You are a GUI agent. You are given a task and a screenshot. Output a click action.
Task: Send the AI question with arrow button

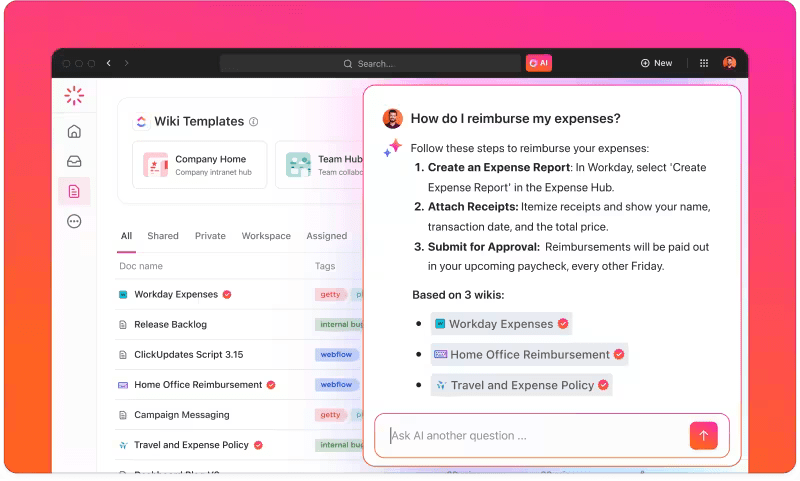click(x=704, y=436)
